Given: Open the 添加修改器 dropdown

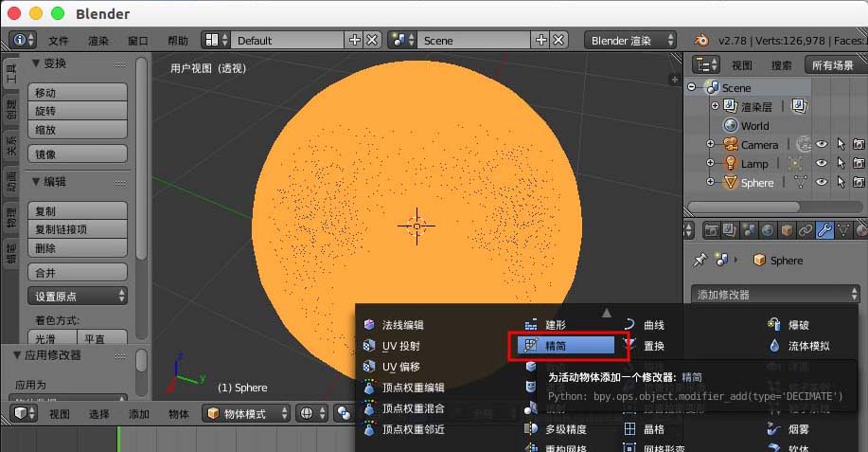Looking at the screenshot, I should pos(774,294).
